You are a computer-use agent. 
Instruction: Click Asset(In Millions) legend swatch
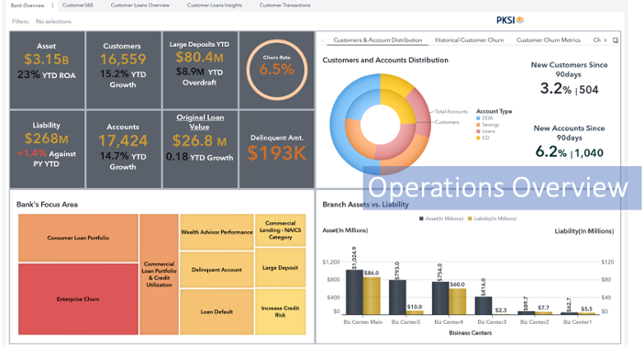coord(421,218)
